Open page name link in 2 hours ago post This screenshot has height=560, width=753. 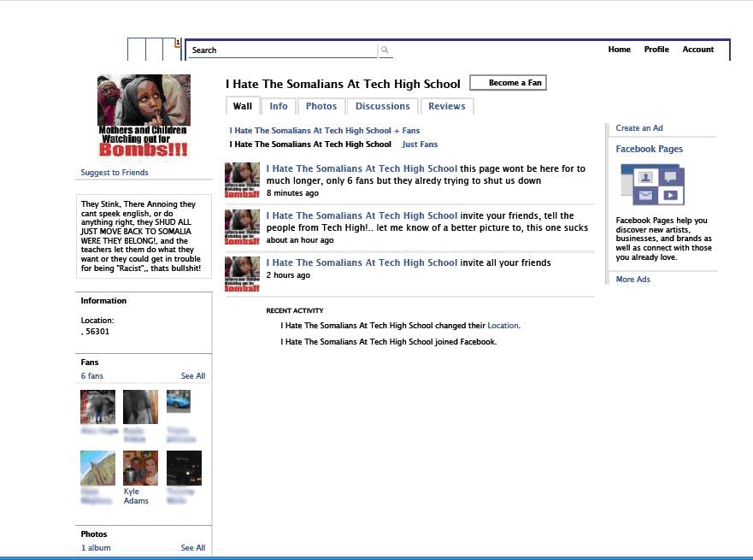362,262
